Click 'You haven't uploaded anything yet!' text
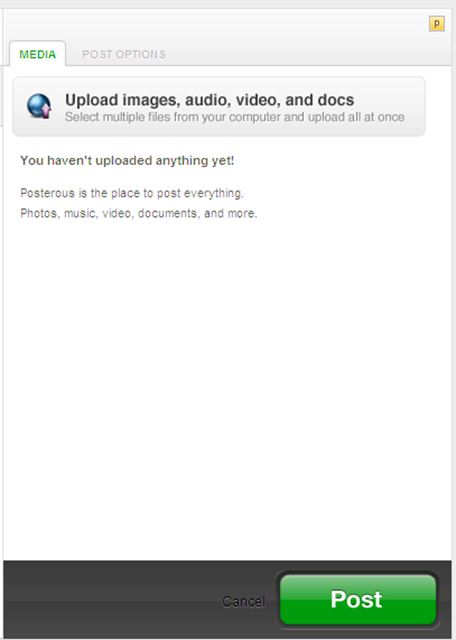The height and width of the screenshot is (640, 456). point(127,161)
